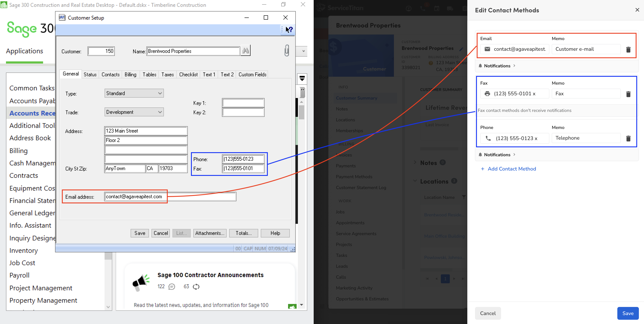Close the Edit Contact Methods panel

tap(637, 10)
